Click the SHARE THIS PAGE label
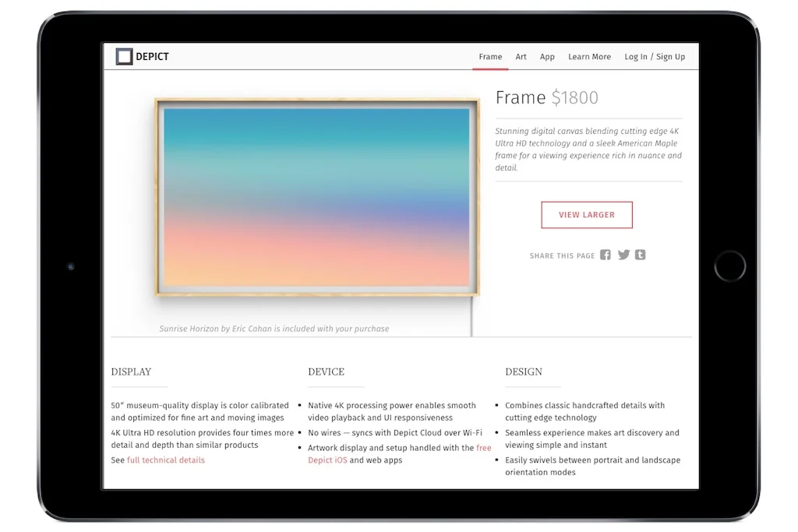The height and width of the screenshot is (532, 798). point(562,255)
